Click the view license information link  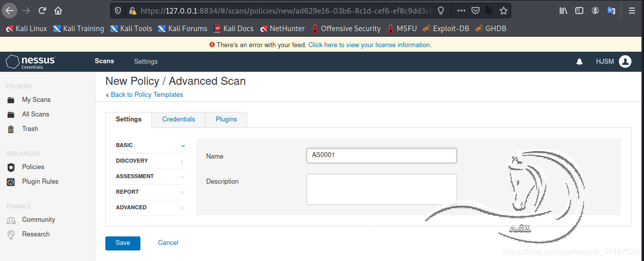click(370, 45)
